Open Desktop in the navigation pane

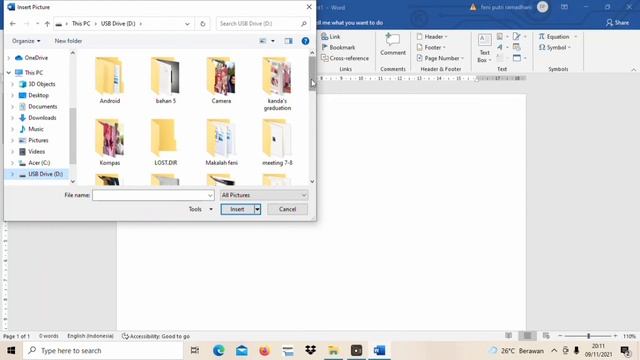tap(38, 95)
